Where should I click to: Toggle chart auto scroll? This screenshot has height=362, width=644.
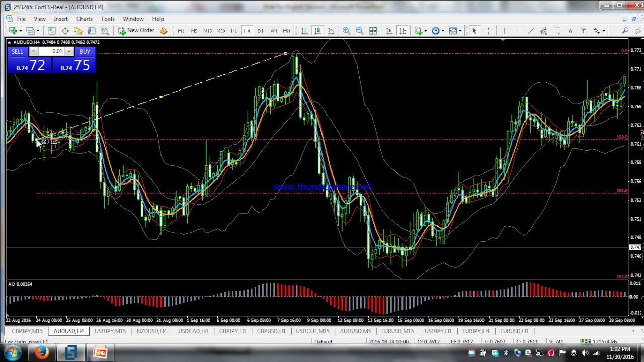[x=389, y=31]
